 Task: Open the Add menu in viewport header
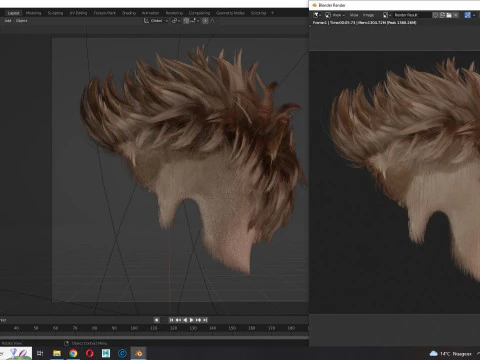8,21
